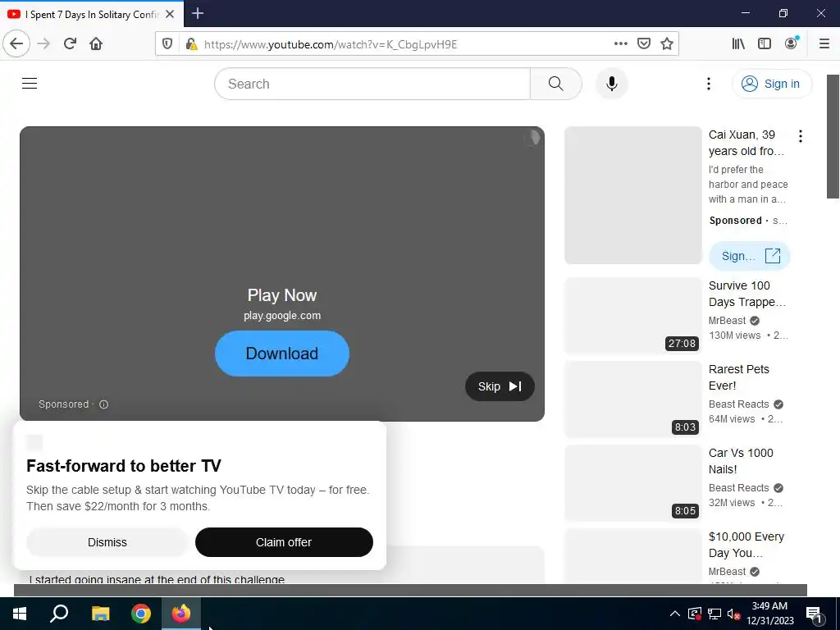Click the Firefox back arrow button
Viewport: 840px width, 630px height.
click(x=16, y=43)
